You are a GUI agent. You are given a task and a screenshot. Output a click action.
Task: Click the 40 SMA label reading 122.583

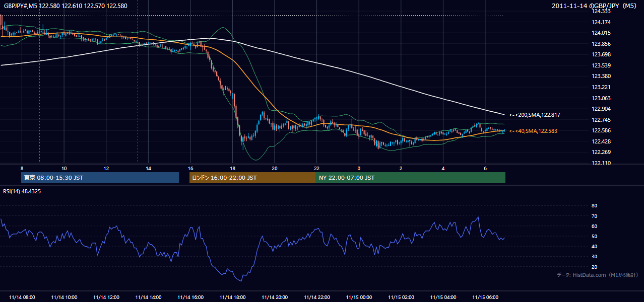pos(534,131)
